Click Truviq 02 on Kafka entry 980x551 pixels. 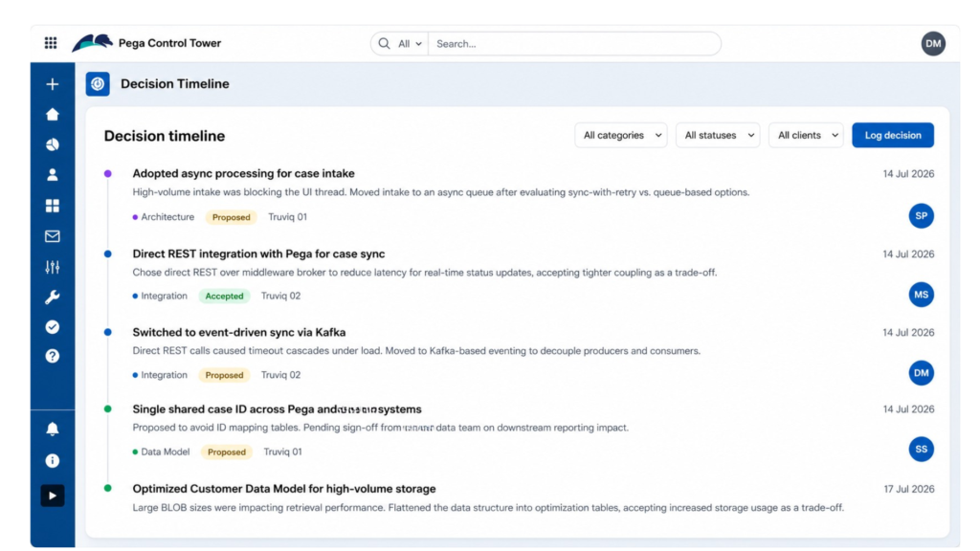(280, 375)
